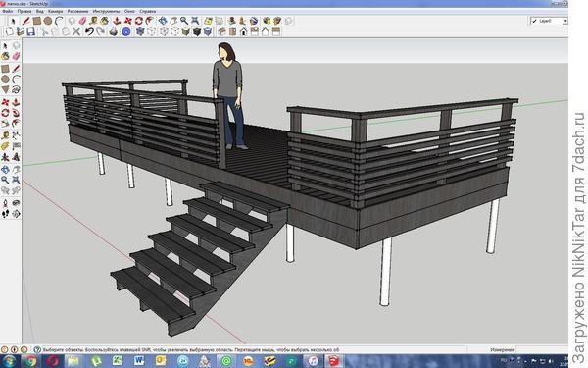
Task: Open the Окно menu
Action: click(129, 11)
